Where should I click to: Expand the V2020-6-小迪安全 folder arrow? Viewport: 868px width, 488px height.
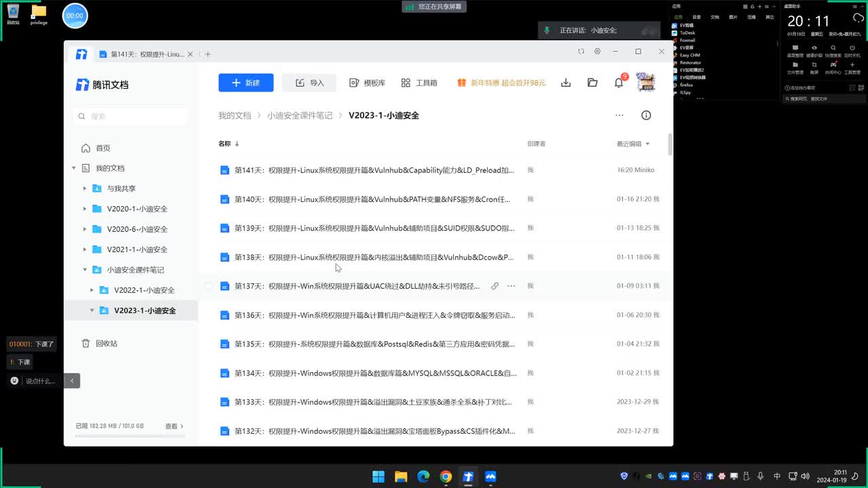(84, 229)
